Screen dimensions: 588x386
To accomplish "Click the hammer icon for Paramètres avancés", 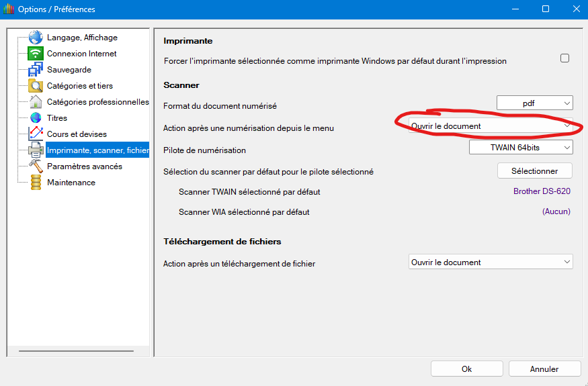I will tap(36, 166).
